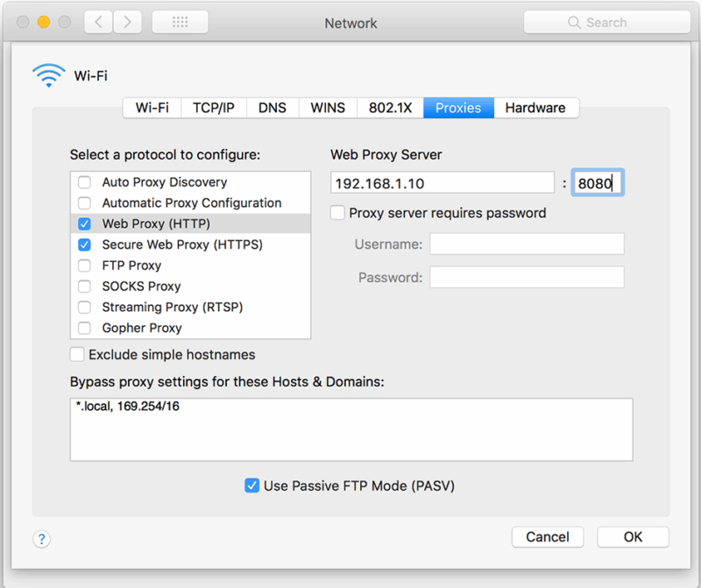Uncheck Web Proxy (HTTP)

click(x=84, y=223)
